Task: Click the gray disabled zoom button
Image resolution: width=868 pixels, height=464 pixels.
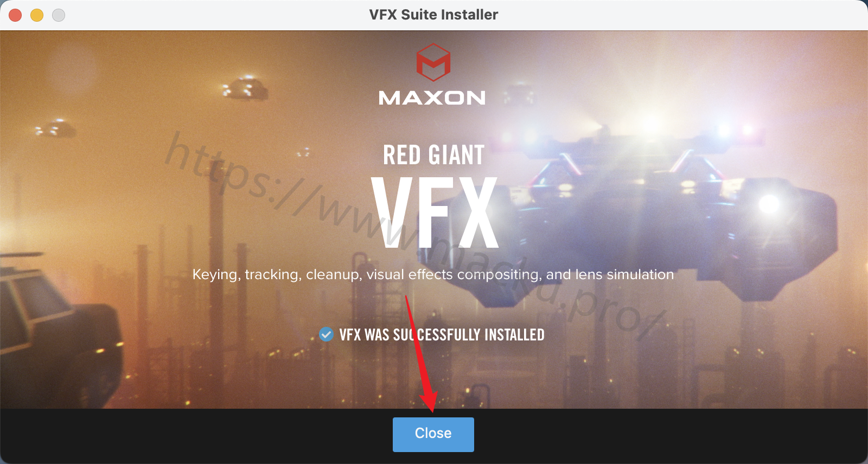Action: (x=59, y=15)
